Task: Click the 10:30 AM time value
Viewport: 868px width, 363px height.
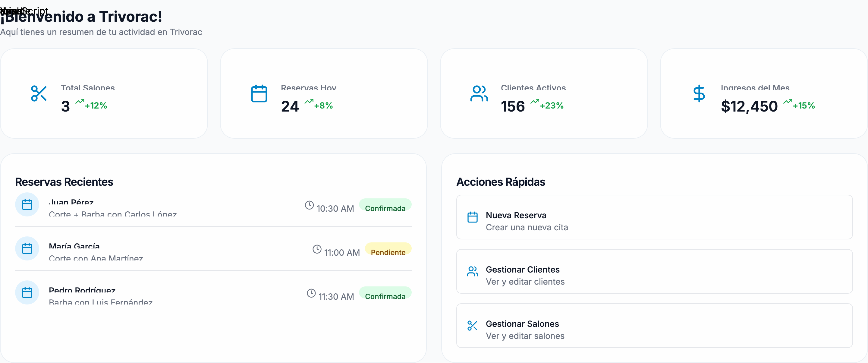Action: 335,209
